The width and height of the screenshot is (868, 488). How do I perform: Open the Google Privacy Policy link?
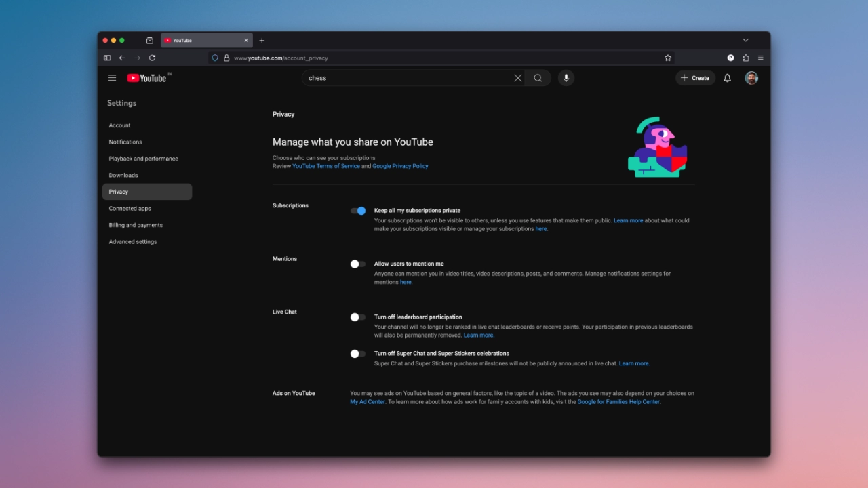(400, 166)
